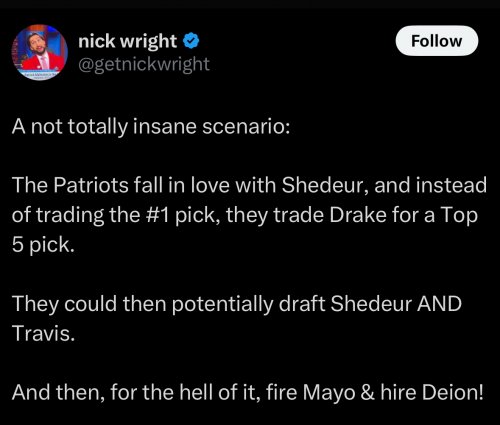The height and width of the screenshot is (425, 500).
Task: Click the blue verified checkmark badge
Action: (191, 41)
